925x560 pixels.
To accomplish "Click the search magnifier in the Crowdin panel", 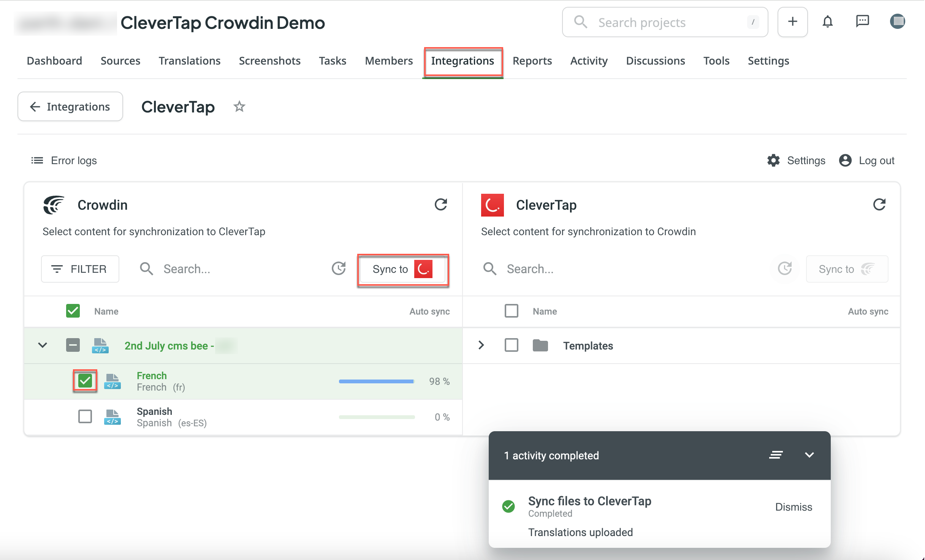I will [x=146, y=269].
